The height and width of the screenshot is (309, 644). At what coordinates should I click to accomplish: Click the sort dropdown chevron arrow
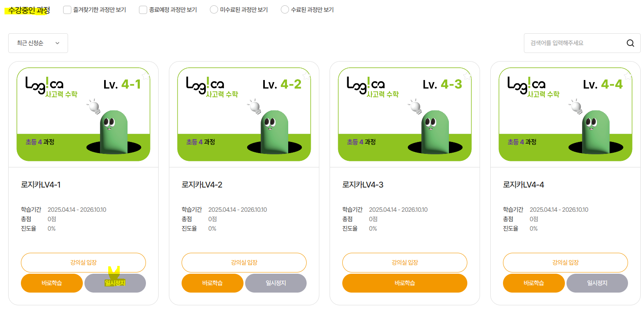(x=57, y=43)
